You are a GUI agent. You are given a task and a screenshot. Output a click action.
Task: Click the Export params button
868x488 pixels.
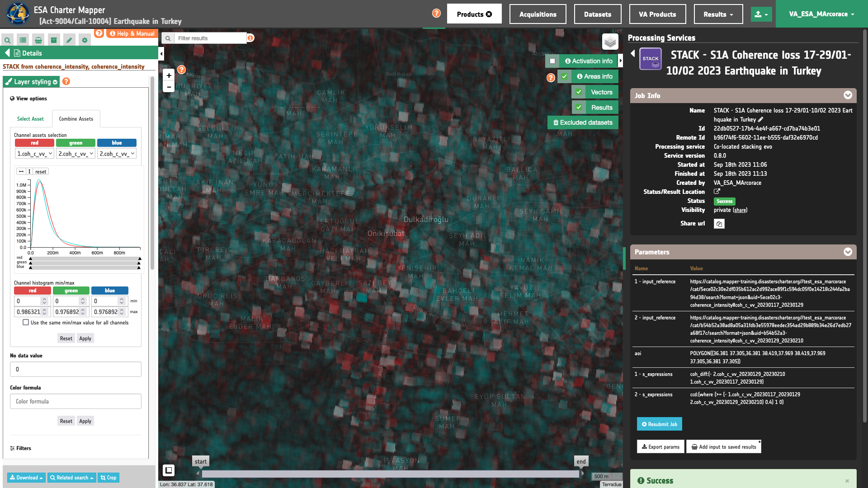pos(660,446)
